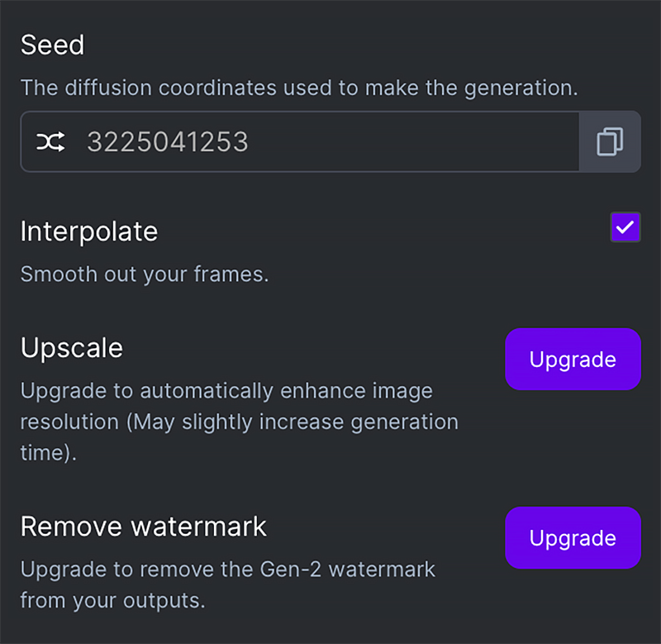
Task: Click the diffusion coordinates description text
Action: (299, 87)
